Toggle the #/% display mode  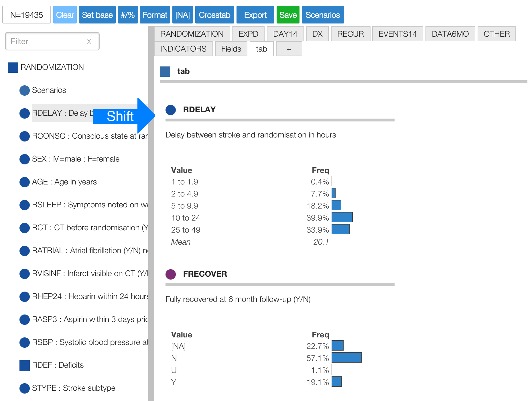tap(128, 15)
